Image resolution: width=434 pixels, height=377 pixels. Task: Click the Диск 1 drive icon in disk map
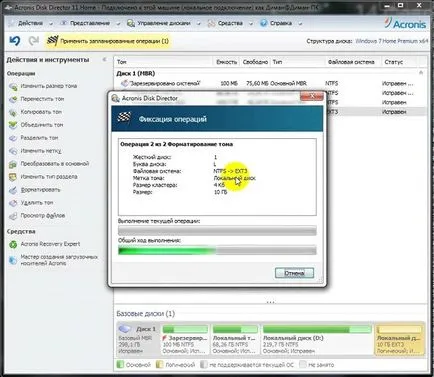click(125, 329)
